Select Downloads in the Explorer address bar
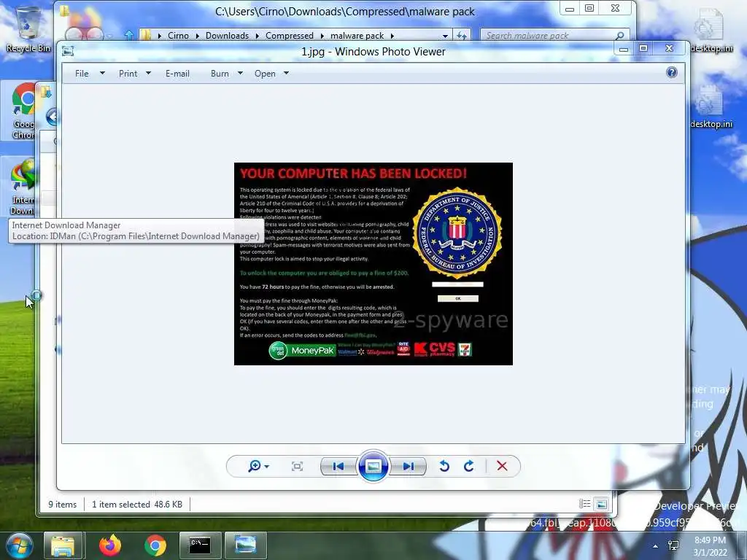 coord(228,35)
